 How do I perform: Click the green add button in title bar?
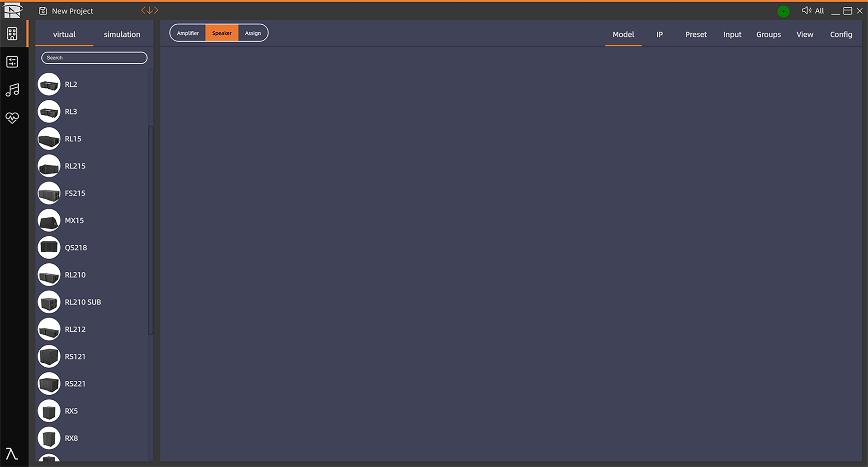(x=783, y=11)
